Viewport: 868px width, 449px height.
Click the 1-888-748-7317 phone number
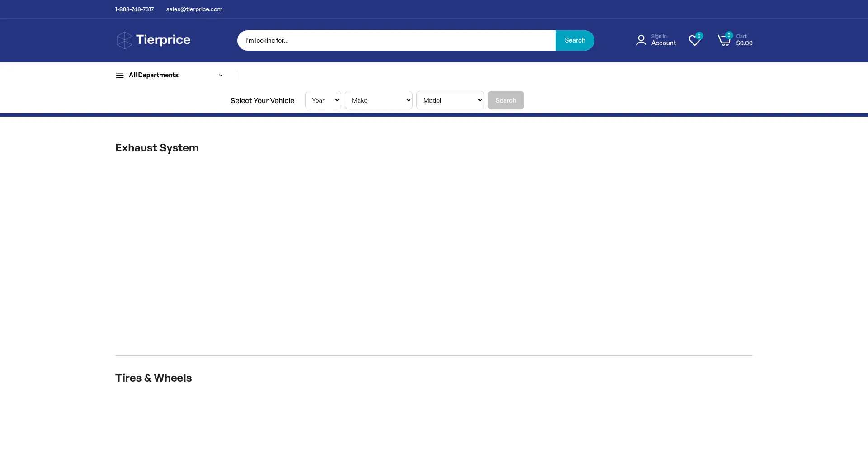(x=134, y=9)
